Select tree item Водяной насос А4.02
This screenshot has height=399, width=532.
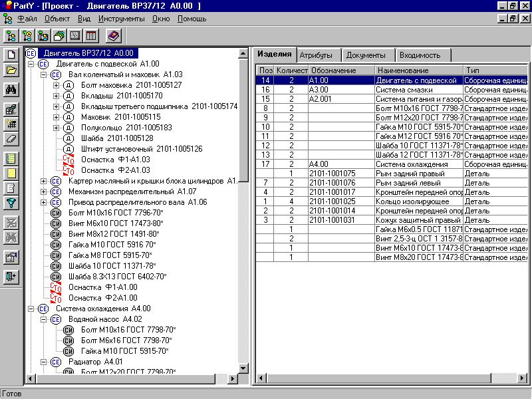(105, 319)
